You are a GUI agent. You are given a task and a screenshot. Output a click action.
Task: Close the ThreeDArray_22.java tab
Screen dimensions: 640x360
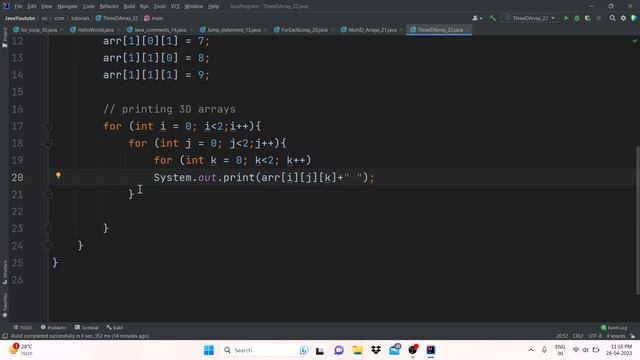(468, 30)
